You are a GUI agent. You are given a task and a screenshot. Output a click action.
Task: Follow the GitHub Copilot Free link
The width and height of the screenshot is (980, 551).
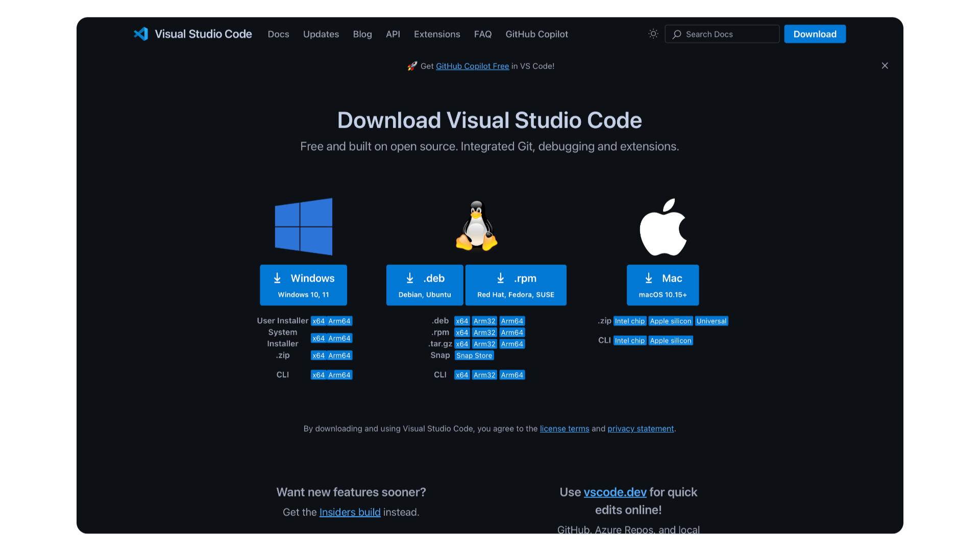coord(472,66)
